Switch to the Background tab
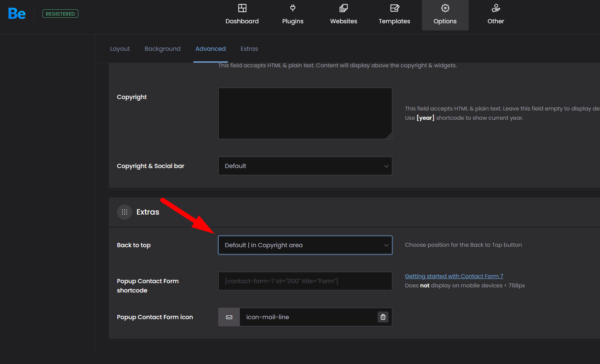600x364 pixels. coord(163,49)
